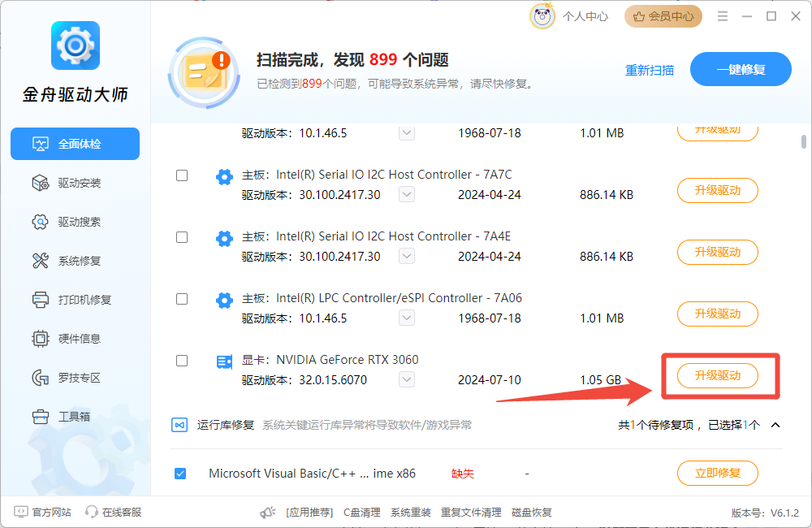Click the 重新扫描 link

tap(650, 70)
